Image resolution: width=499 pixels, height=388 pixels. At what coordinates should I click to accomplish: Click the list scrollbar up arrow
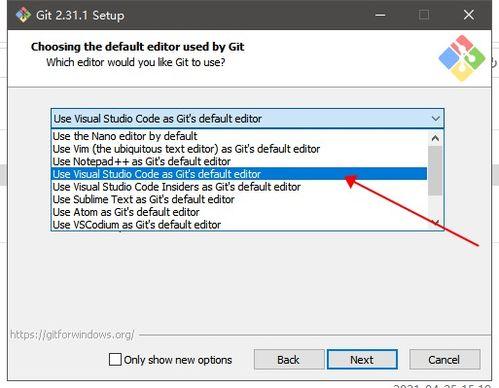435,138
